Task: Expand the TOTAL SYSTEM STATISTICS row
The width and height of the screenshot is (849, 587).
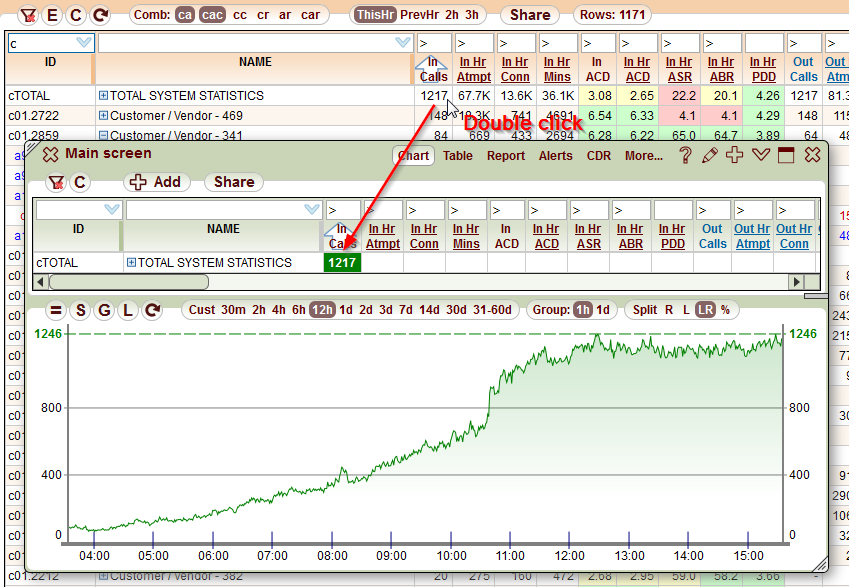Action: (x=103, y=96)
